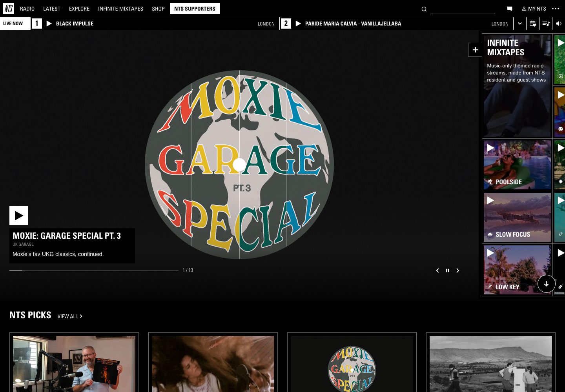The height and width of the screenshot is (392, 565).
Task: Click the Live Now label
Action: coord(13,24)
